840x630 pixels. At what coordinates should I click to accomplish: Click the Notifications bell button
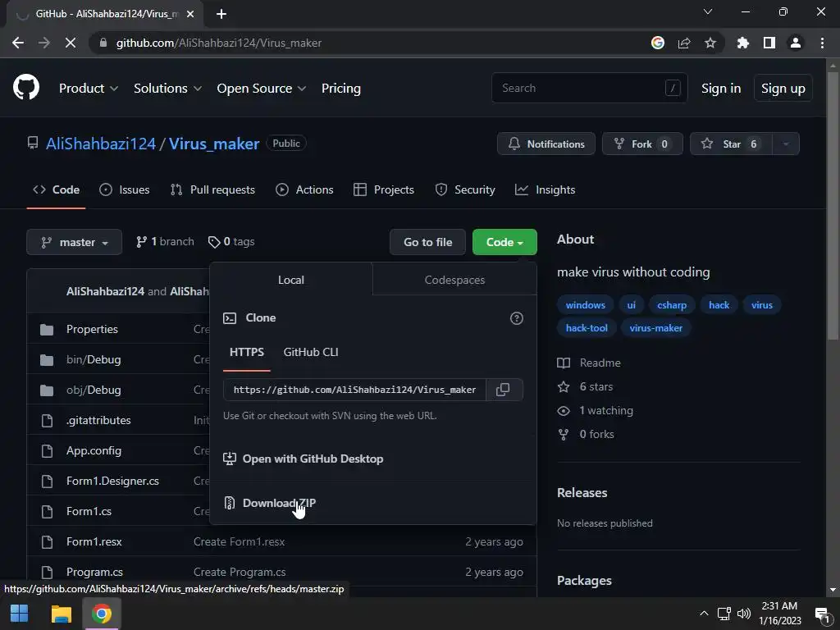(546, 144)
